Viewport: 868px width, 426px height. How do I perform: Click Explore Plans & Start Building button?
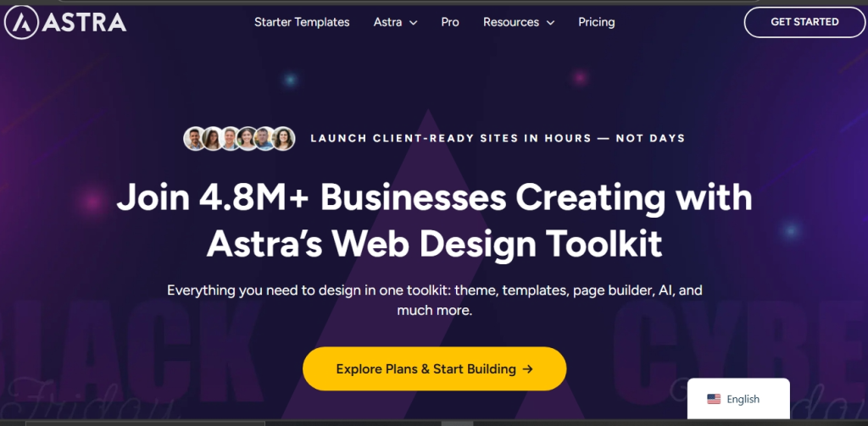tap(435, 369)
